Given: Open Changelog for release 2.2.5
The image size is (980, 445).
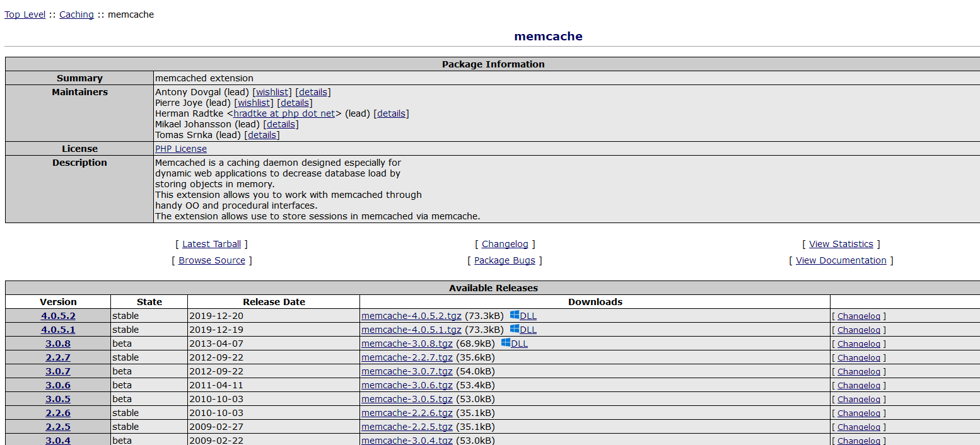Looking at the screenshot, I should (x=859, y=427).
